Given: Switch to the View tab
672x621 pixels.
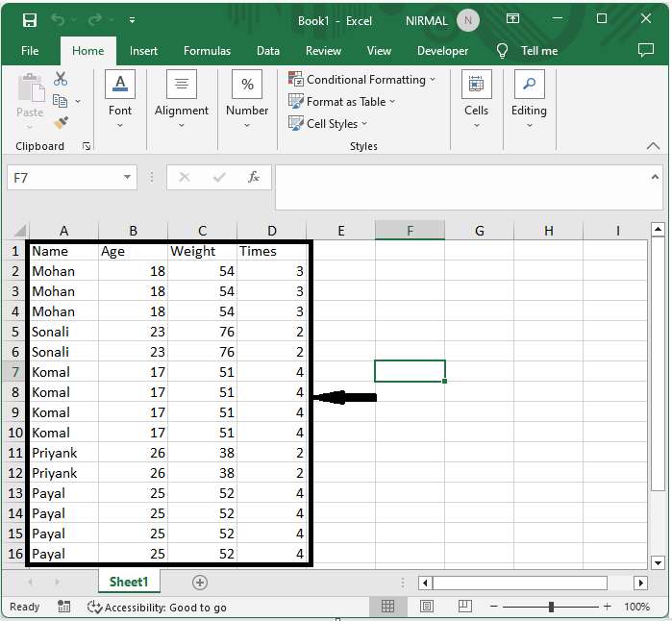Looking at the screenshot, I should [379, 51].
